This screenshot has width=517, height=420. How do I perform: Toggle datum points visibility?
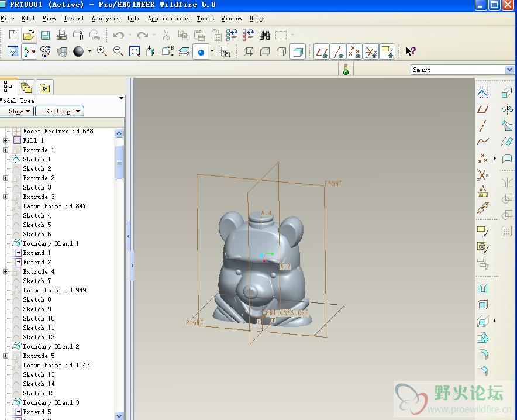(354, 51)
